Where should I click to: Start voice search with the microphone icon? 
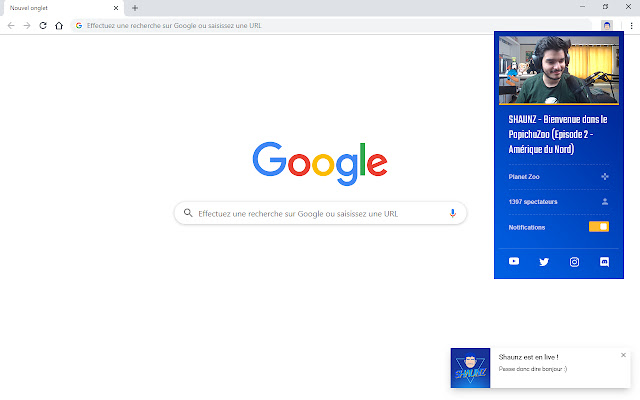[x=453, y=213]
